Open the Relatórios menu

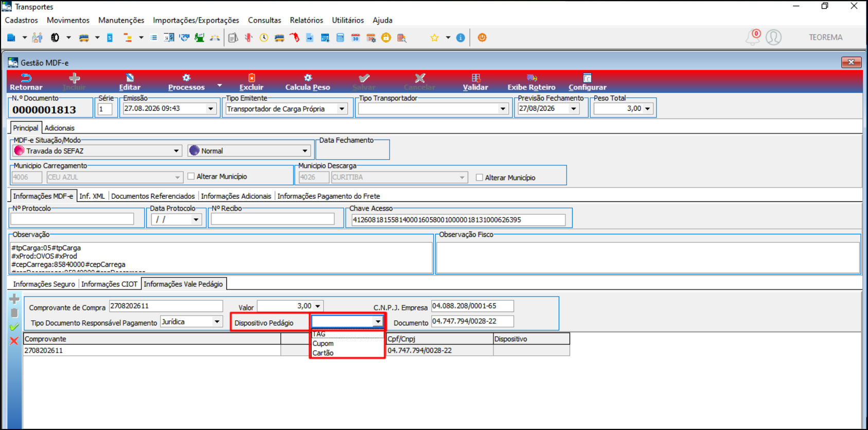point(306,20)
